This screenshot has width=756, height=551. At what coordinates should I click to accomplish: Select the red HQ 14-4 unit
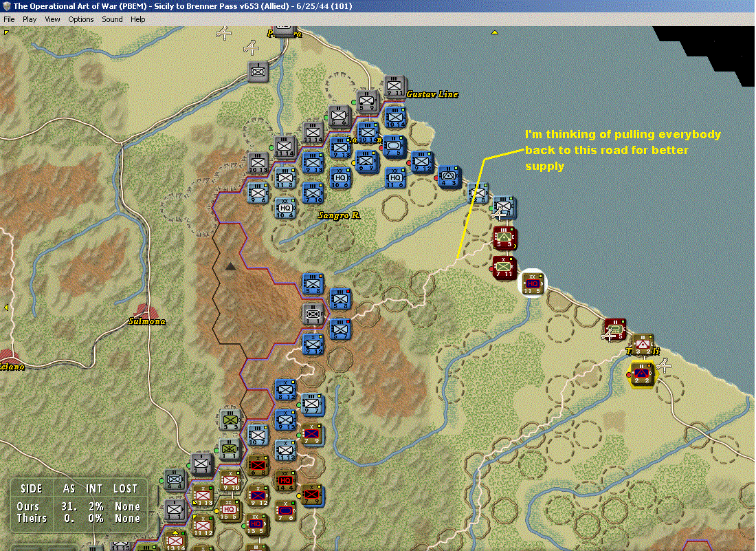[x=285, y=481]
